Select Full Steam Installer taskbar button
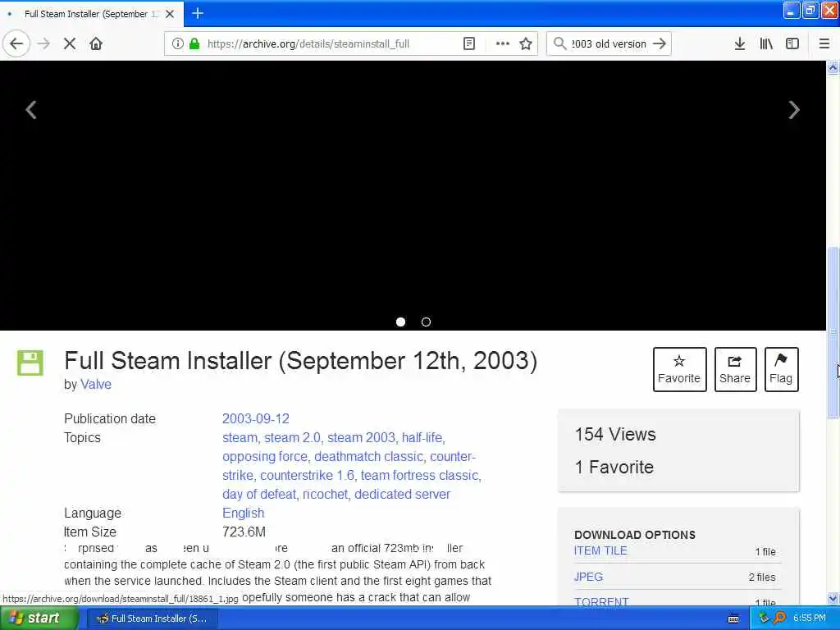The width and height of the screenshot is (840, 630). click(152, 619)
